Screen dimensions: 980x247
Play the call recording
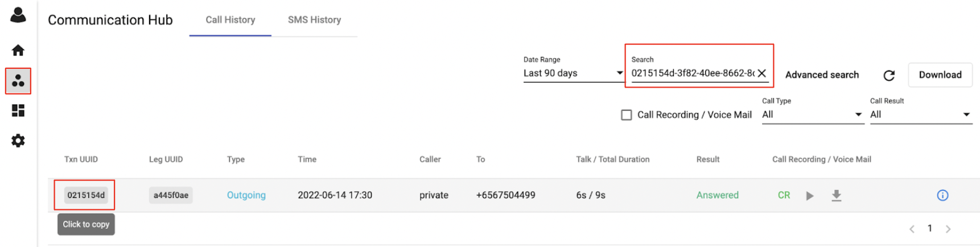point(810,196)
